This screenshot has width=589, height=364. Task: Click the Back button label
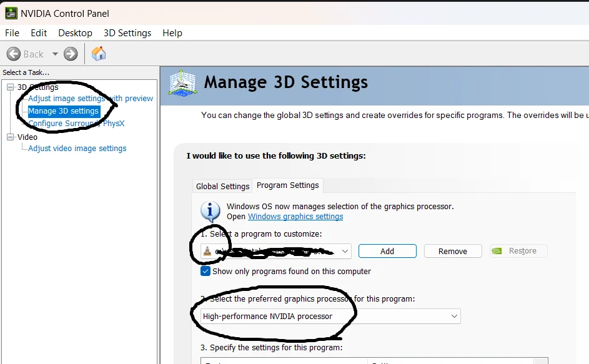tap(34, 54)
